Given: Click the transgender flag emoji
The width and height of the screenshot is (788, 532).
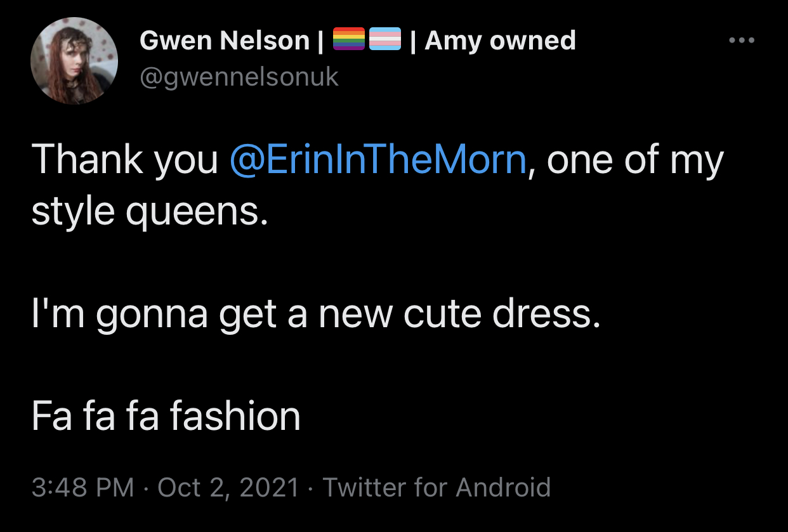Looking at the screenshot, I should (385, 39).
